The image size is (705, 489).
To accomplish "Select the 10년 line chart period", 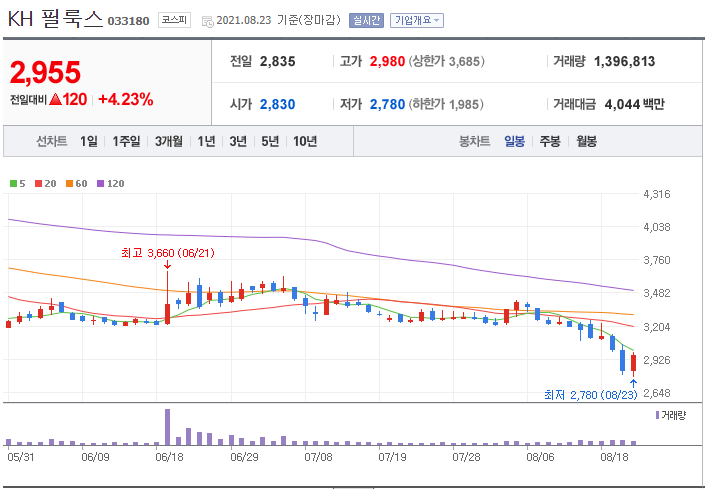I will (305, 142).
